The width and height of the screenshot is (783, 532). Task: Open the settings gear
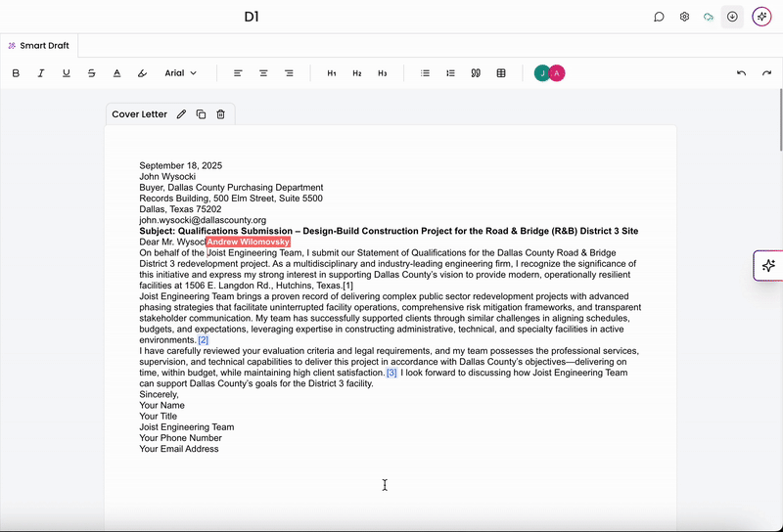tap(684, 17)
